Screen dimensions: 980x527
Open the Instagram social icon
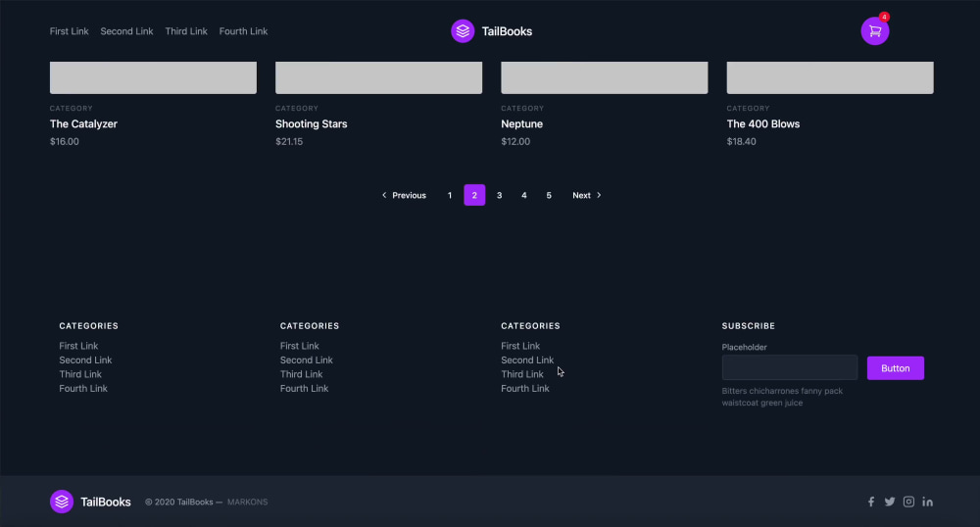(908, 502)
